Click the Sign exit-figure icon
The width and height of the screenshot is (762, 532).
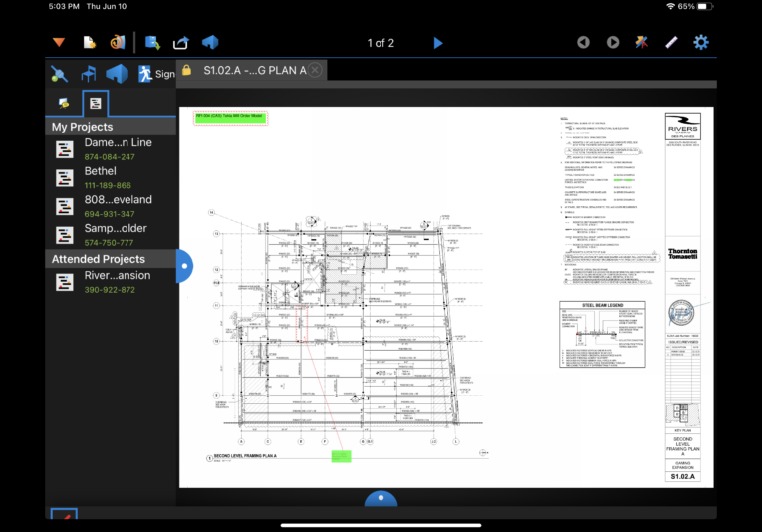pyautogui.click(x=146, y=73)
